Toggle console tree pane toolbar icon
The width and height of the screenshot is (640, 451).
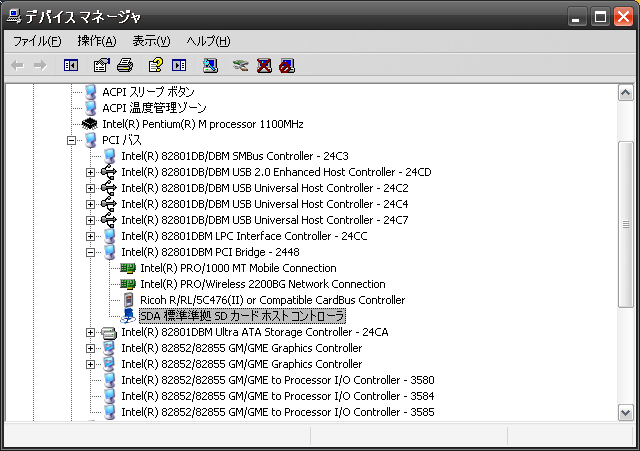coord(71,66)
